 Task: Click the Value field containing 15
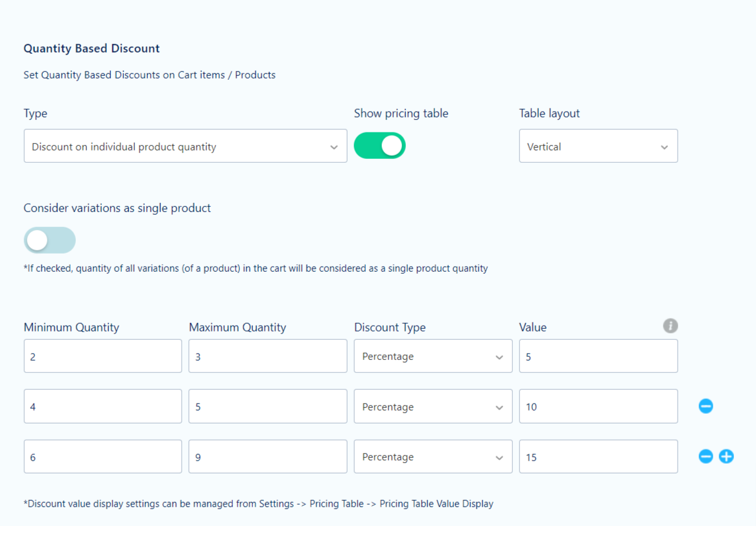point(598,457)
